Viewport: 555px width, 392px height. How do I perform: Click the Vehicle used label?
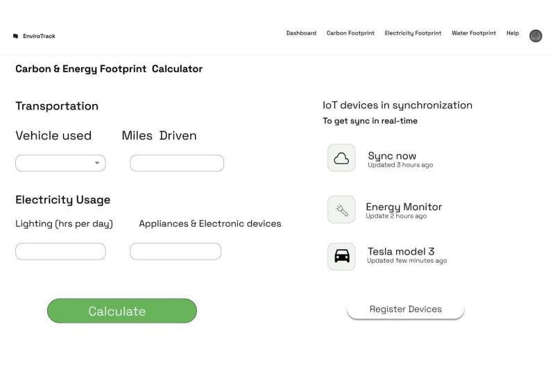pos(53,135)
